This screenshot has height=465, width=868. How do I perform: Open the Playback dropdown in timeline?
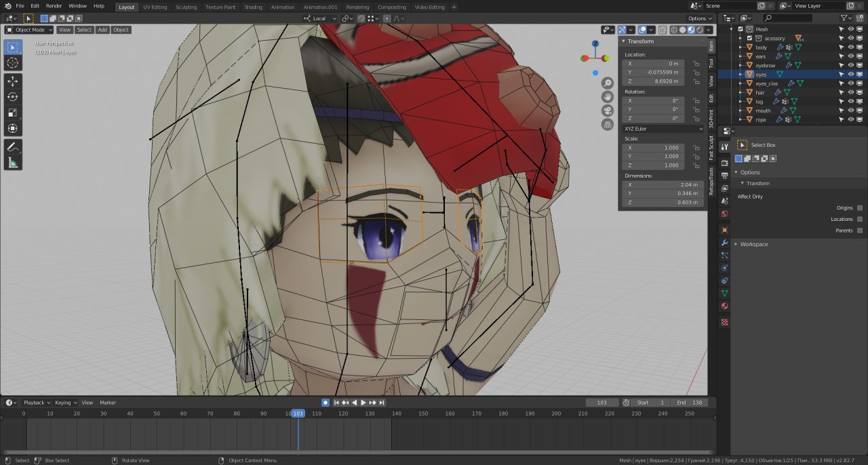(37, 403)
